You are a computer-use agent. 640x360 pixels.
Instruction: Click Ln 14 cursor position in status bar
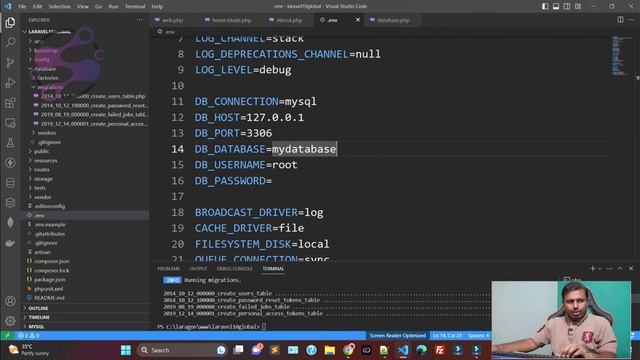point(447,336)
